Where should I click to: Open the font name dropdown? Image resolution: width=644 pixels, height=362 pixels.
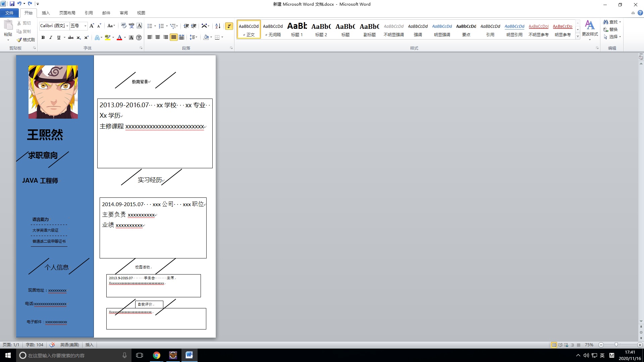[67, 26]
